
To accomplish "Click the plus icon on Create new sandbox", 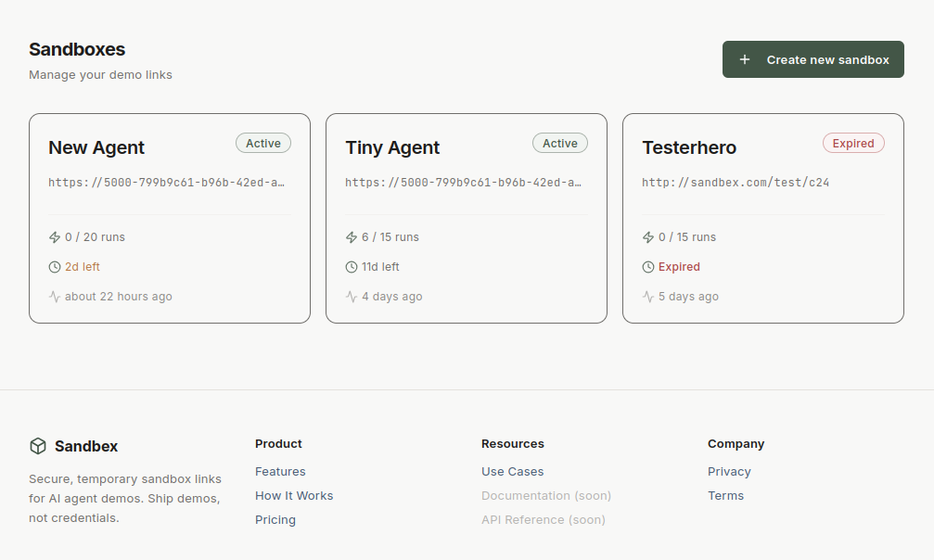I will click(x=745, y=59).
